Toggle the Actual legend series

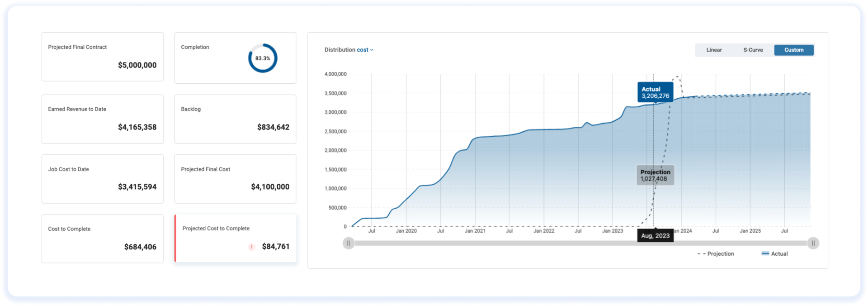pos(774,254)
